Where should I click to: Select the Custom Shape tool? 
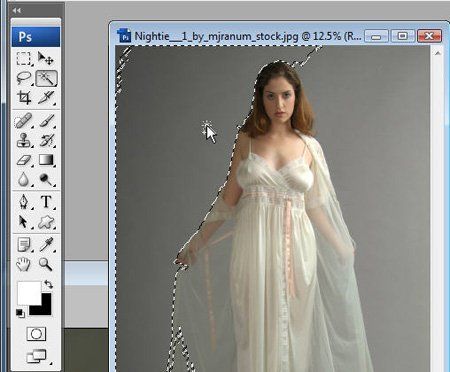[46, 222]
